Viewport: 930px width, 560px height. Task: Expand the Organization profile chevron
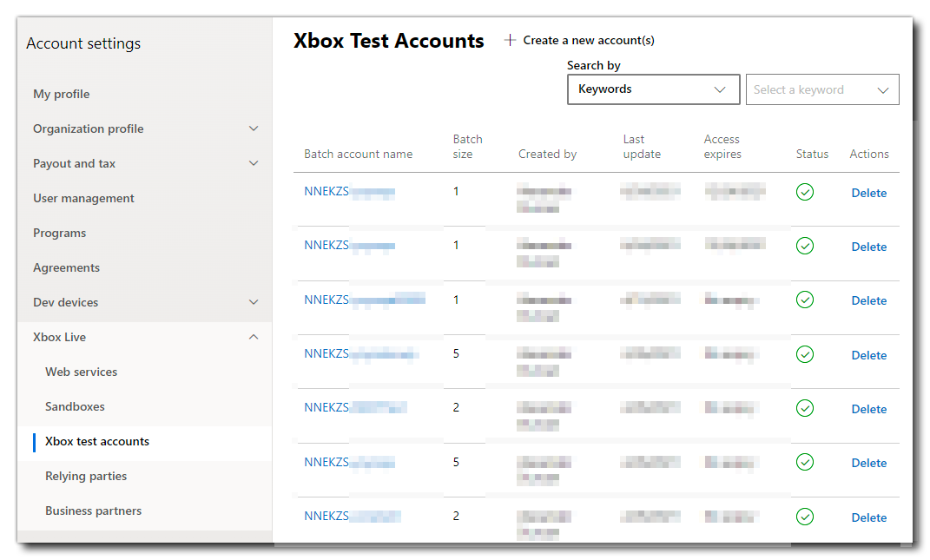coord(254,128)
